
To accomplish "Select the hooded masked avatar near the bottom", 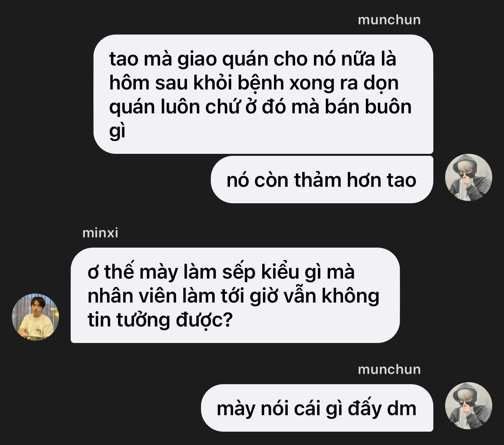I will (x=468, y=406).
